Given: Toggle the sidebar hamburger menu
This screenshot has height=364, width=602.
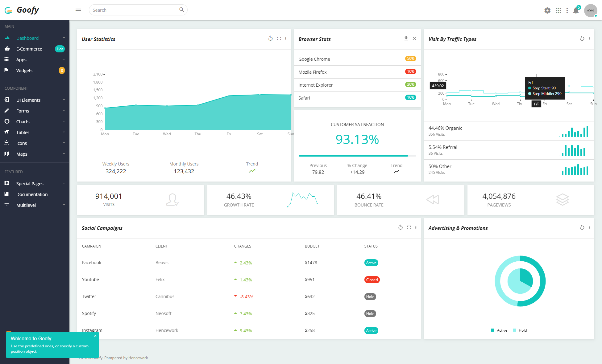Looking at the screenshot, I should pyautogui.click(x=78, y=10).
